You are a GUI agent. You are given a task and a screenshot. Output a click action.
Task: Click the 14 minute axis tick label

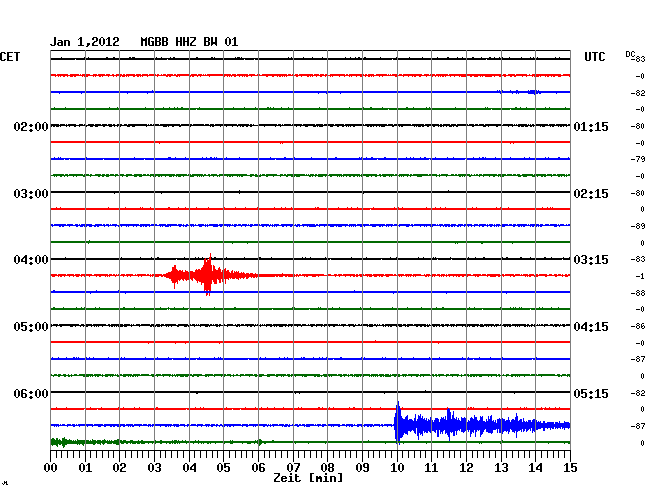535,468
